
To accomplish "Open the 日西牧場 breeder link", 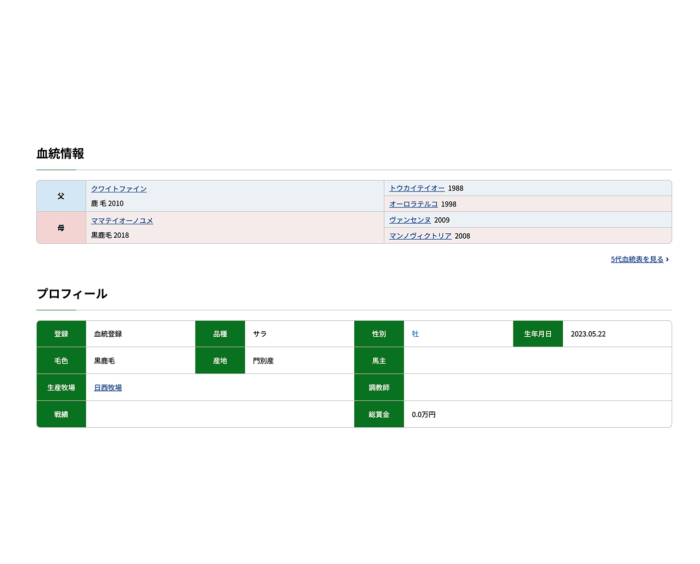I will point(108,388).
